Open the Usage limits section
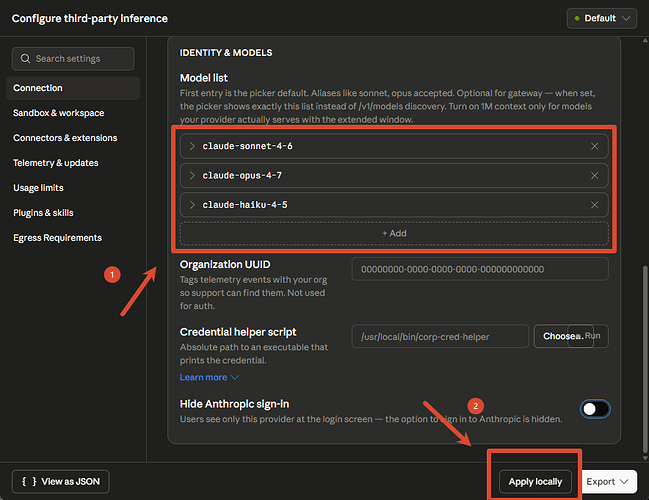The height and width of the screenshot is (500, 649). [x=38, y=188]
